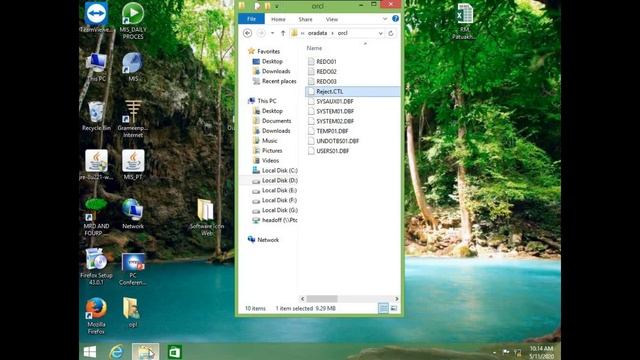The width and height of the screenshot is (640, 360).
Task: Refresh the orcl folder view
Action: coord(391,33)
